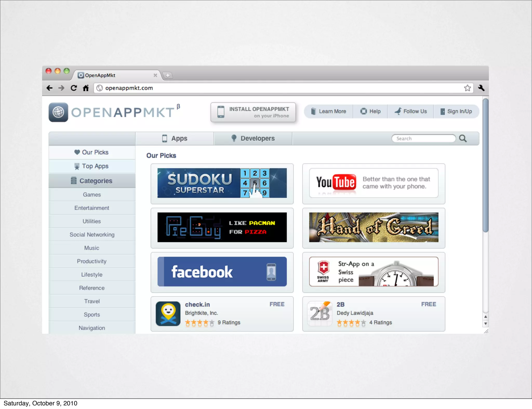
Task: Open the Entertainment category
Action: 92,208
